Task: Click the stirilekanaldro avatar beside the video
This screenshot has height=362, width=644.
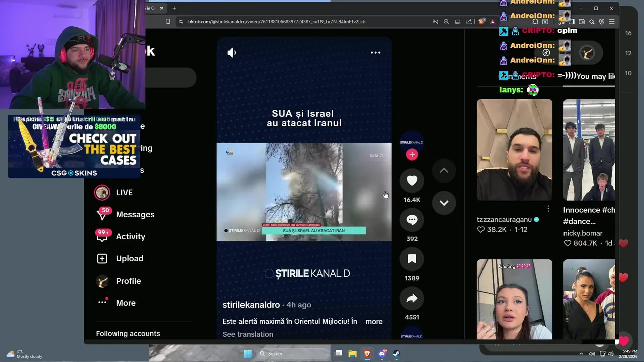Action: pyautogui.click(x=412, y=142)
